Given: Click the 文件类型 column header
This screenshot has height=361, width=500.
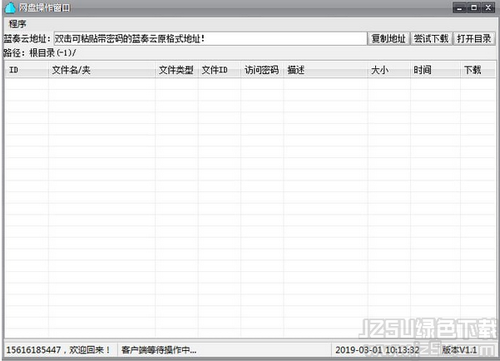Looking at the screenshot, I should (x=177, y=70).
